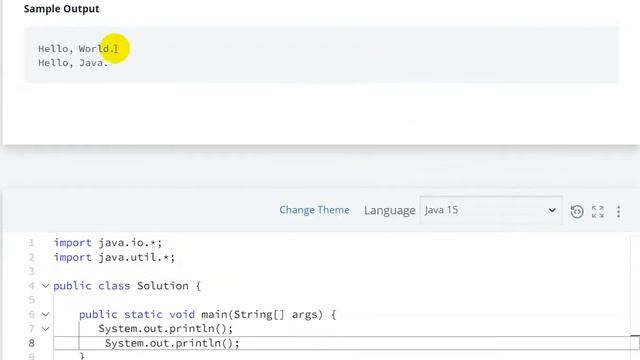Click System.out.println(); on line 7
640x360 pixels.
click(x=165, y=329)
